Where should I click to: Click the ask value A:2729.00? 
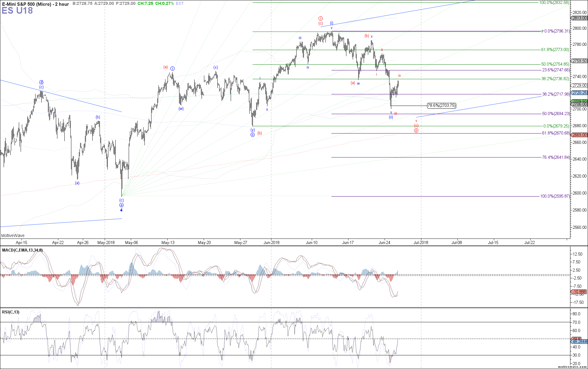pyautogui.click(x=104, y=4)
